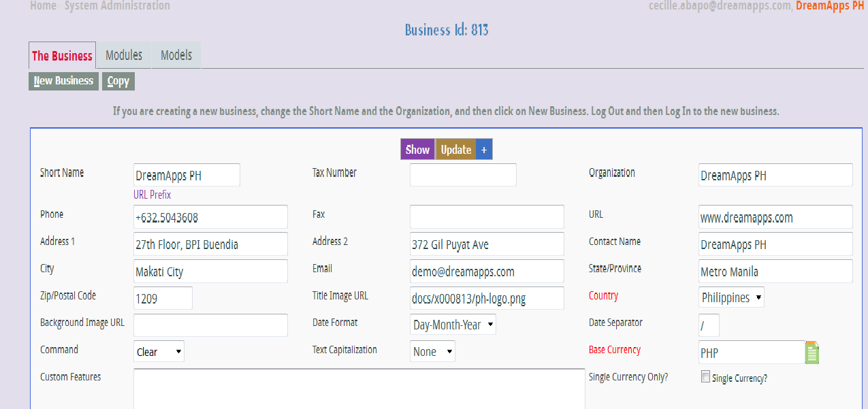Edit the Phone number field
The image size is (868, 409).
(x=211, y=217)
